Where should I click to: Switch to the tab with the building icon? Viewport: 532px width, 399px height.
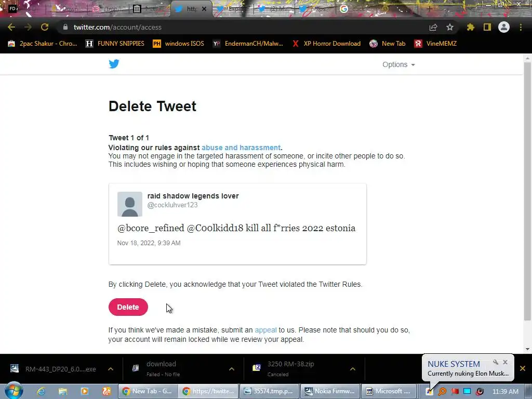149,9
